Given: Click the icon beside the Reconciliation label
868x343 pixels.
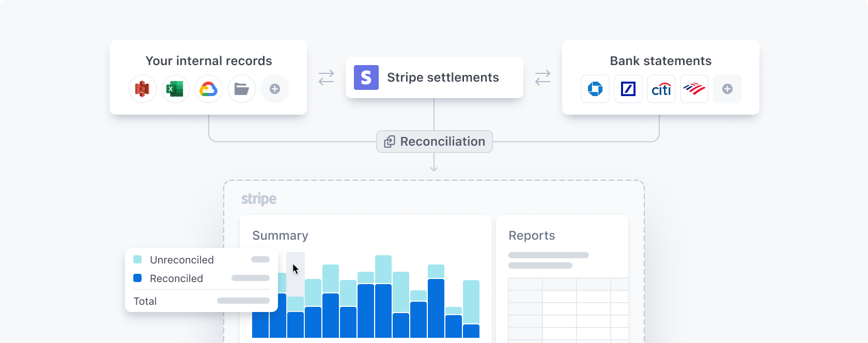Looking at the screenshot, I should click(390, 142).
